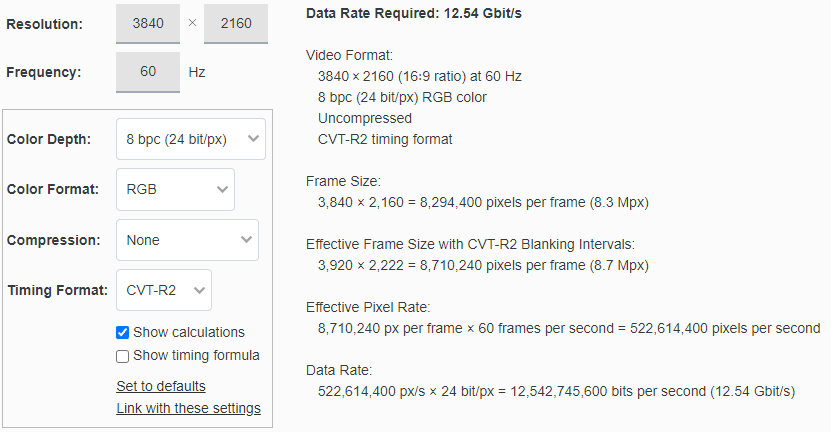This screenshot has width=831, height=432.
Task: Click the Show timing formula label text
Action: pyautogui.click(x=196, y=355)
